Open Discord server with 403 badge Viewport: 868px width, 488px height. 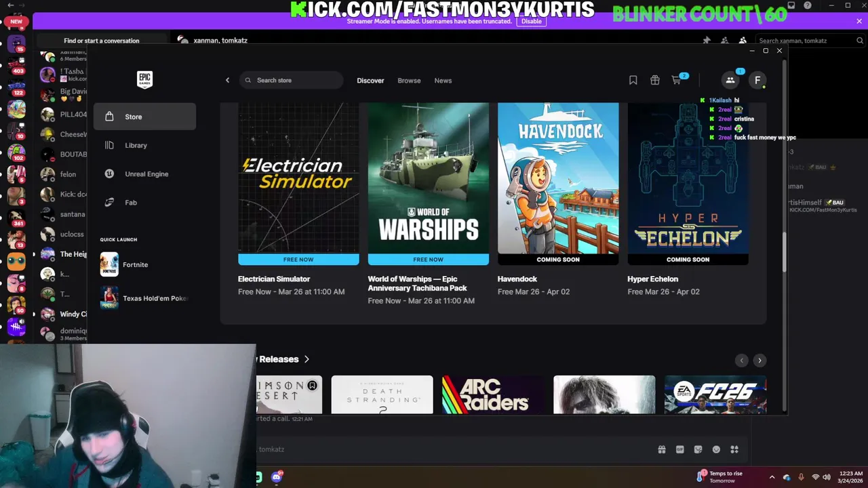coord(16,65)
